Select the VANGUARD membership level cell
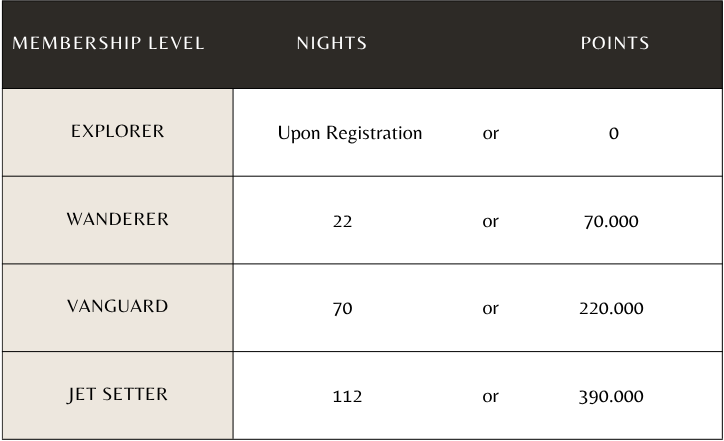The height and width of the screenshot is (441, 724). 118,308
